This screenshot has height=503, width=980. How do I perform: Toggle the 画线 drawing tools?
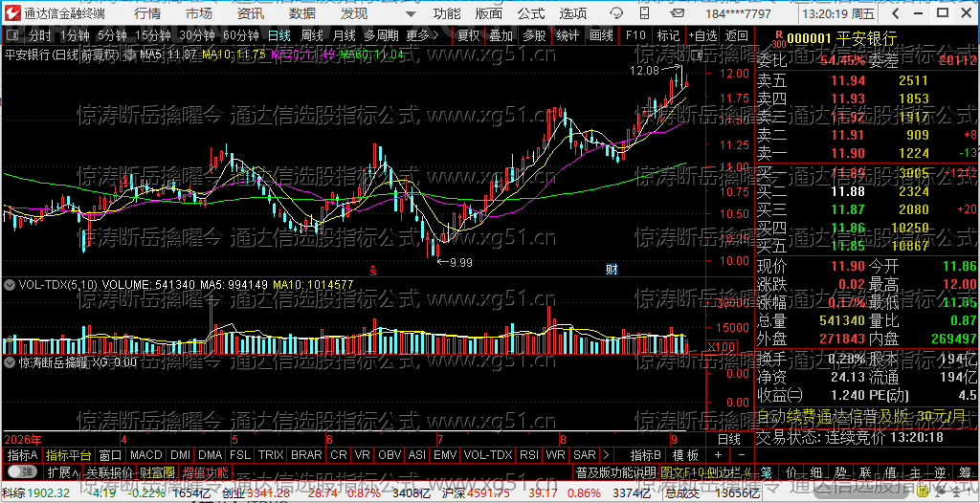pyautogui.click(x=601, y=36)
